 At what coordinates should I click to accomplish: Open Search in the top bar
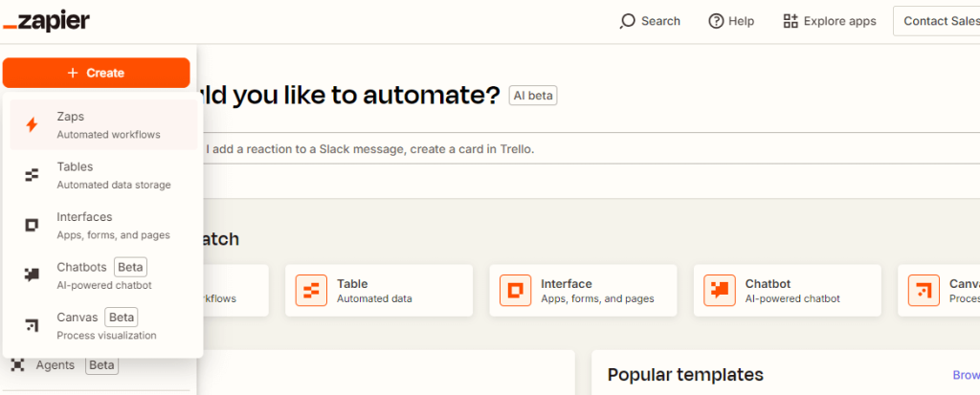(x=650, y=21)
